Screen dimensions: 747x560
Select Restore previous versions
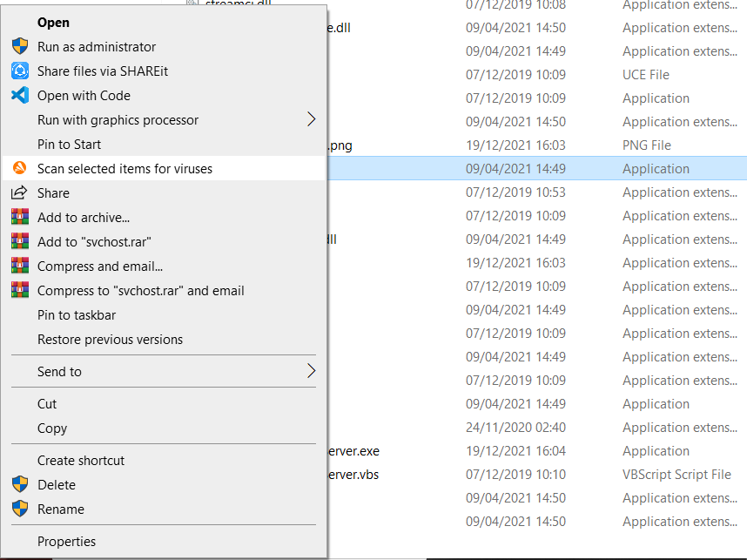coord(110,340)
